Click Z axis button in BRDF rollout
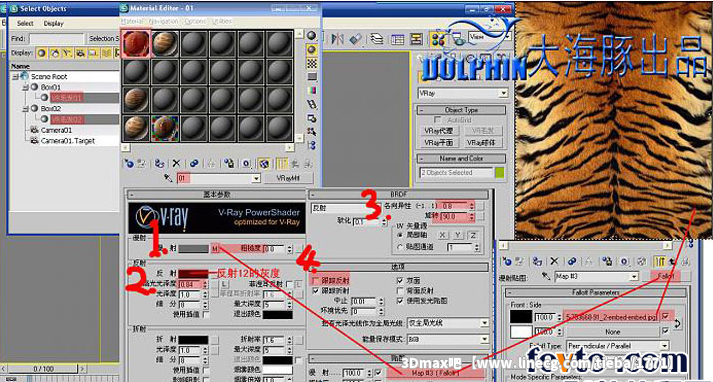This screenshot has width=713, height=382. pyautogui.click(x=473, y=236)
